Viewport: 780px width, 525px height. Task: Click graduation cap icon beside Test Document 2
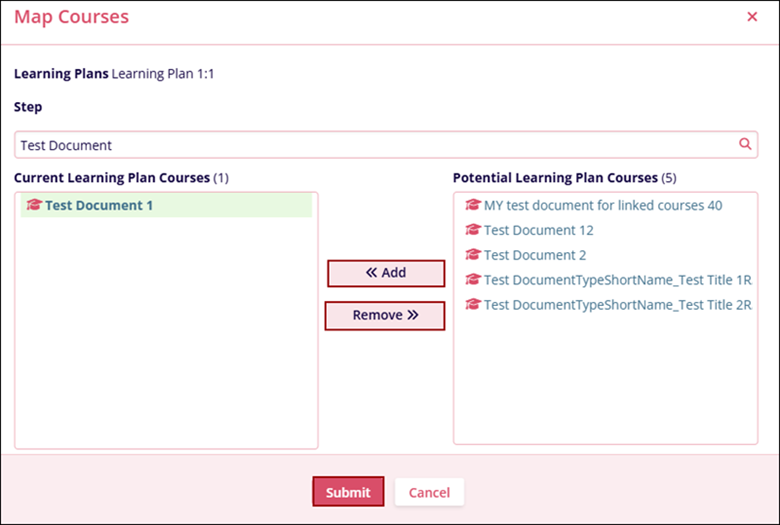click(x=473, y=255)
